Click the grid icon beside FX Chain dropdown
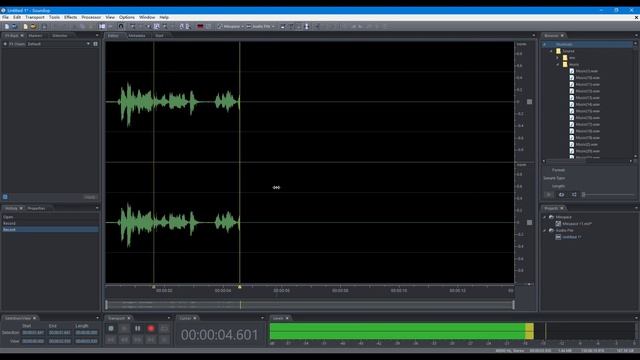The width and height of the screenshot is (640, 360). coord(96,44)
